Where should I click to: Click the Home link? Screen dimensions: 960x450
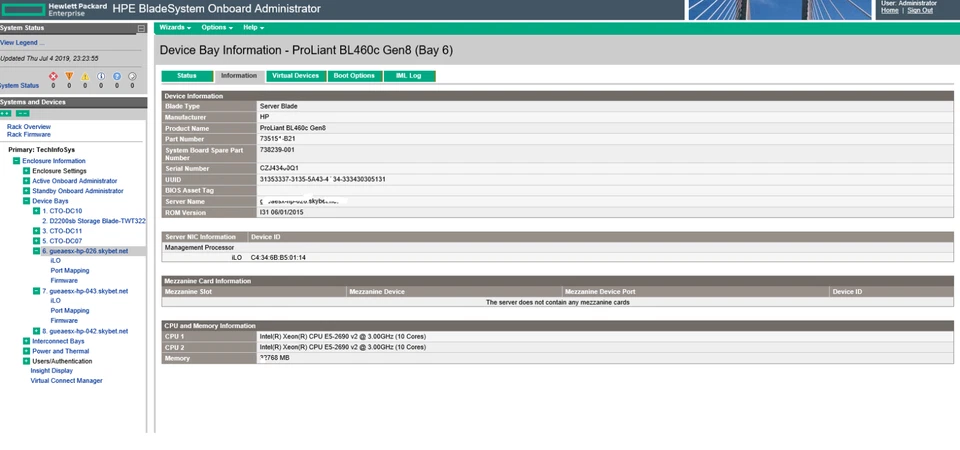coord(890,10)
